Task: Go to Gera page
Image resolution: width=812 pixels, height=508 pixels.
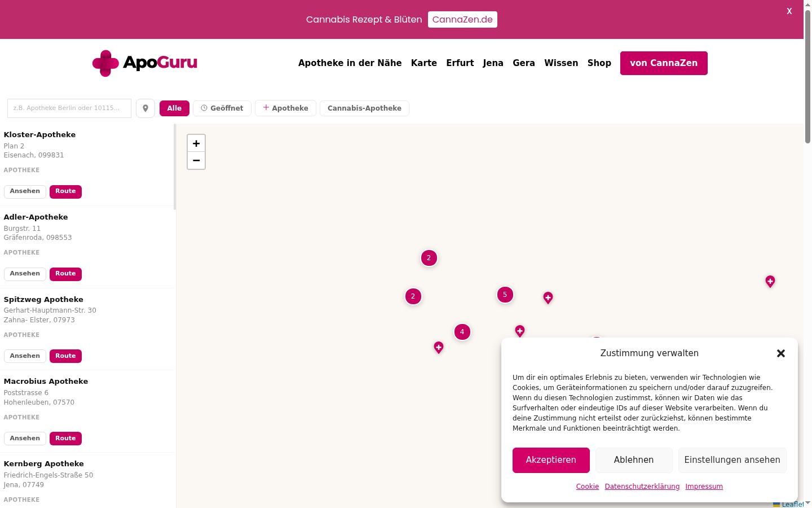Action: (x=524, y=63)
